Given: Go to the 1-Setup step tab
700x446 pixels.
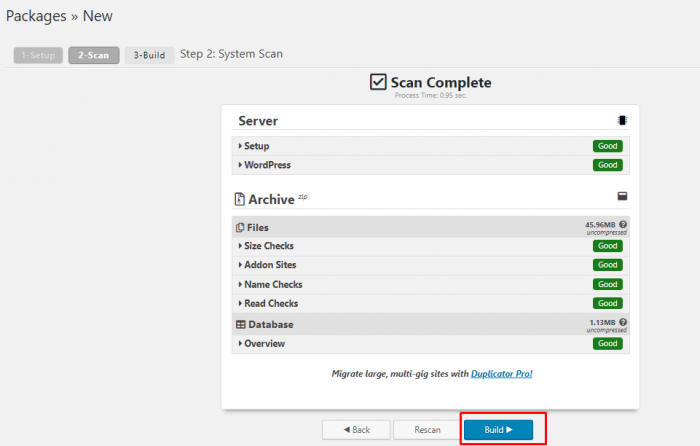Looking at the screenshot, I should pyautogui.click(x=38, y=55).
